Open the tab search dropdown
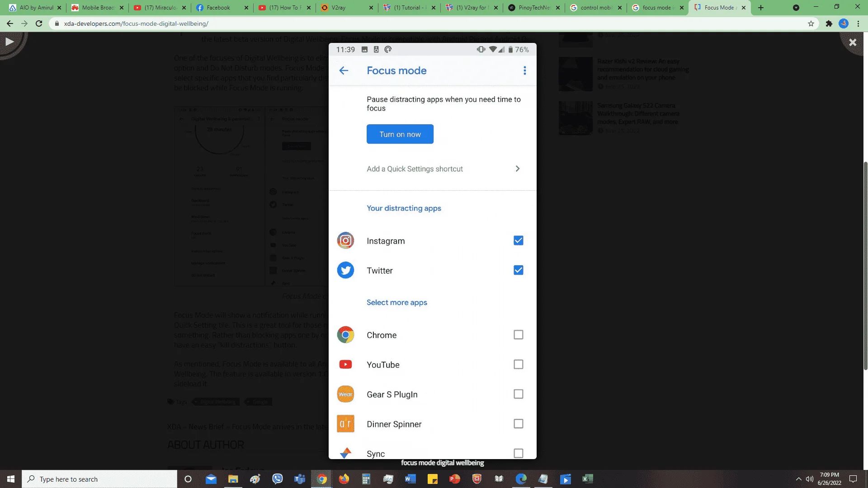Viewport: 868px width, 488px height. (x=796, y=8)
